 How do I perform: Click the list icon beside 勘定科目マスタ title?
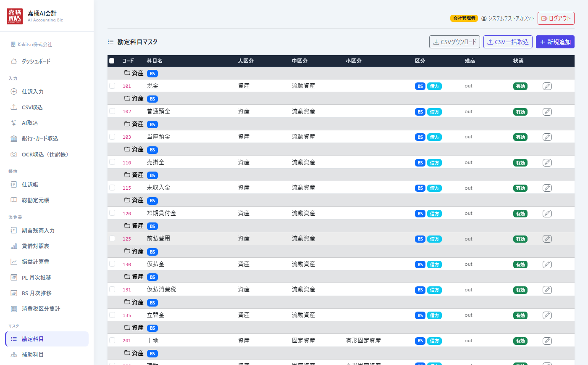tap(111, 42)
